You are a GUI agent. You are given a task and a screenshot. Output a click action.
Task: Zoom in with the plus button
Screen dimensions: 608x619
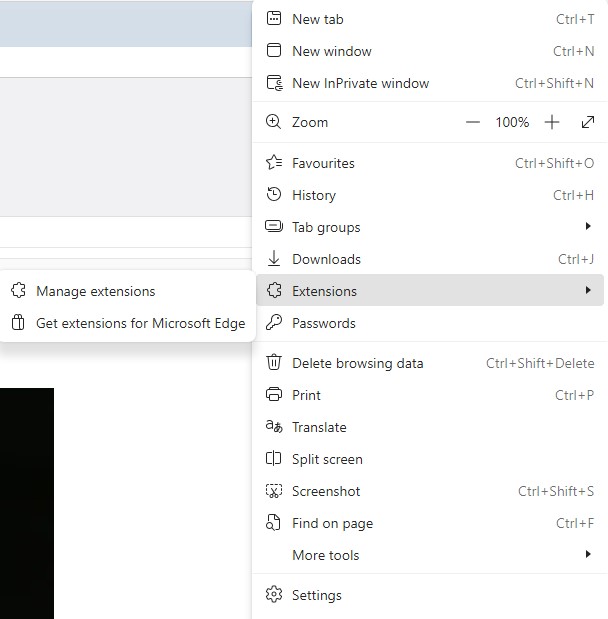[552, 122]
